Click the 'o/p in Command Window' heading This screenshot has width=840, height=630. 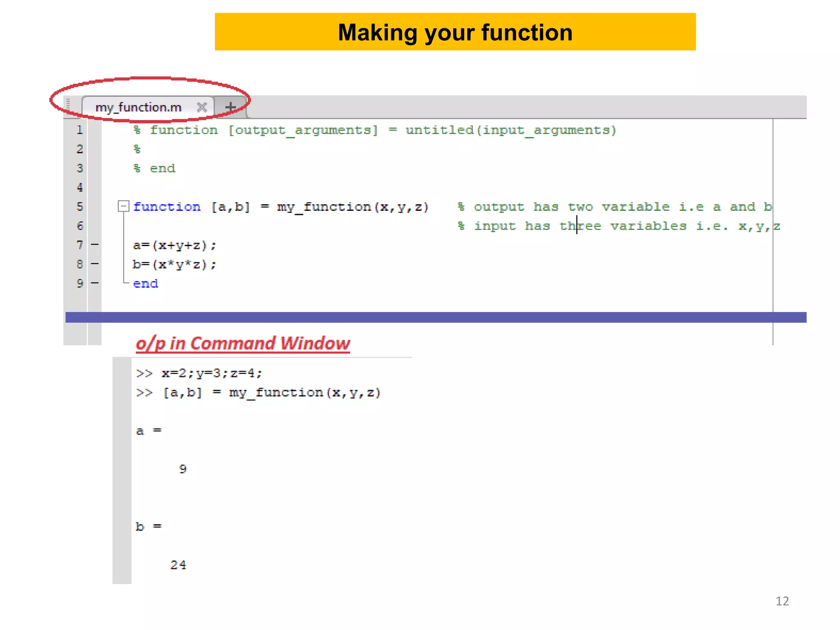tap(243, 343)
